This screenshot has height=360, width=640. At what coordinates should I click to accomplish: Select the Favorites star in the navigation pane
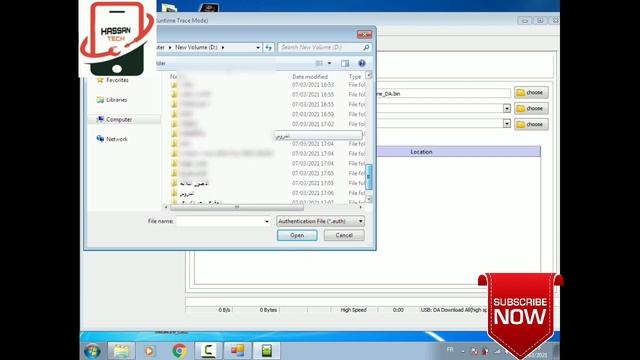tap(100, 80)
